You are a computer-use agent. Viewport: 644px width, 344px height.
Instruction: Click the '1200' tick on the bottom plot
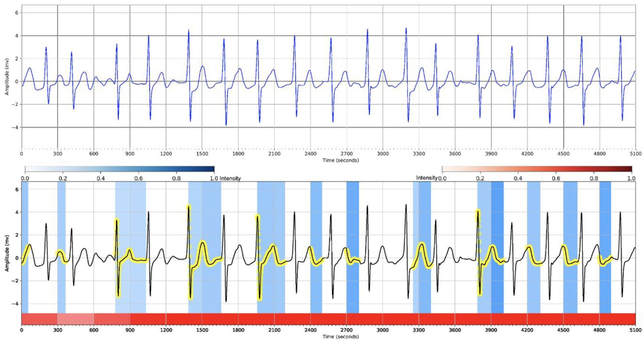tap(166, 330)
